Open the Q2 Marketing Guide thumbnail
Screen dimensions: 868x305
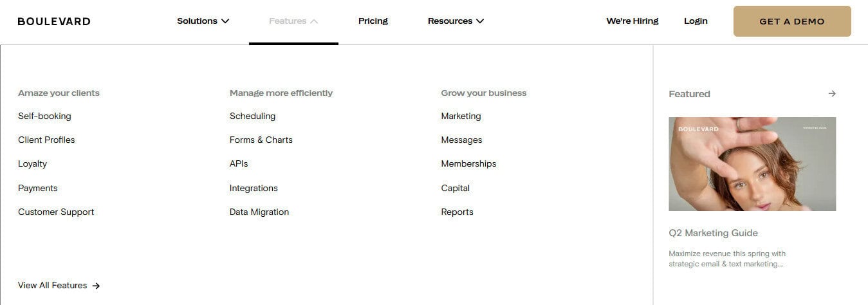(x=752, y=164)
